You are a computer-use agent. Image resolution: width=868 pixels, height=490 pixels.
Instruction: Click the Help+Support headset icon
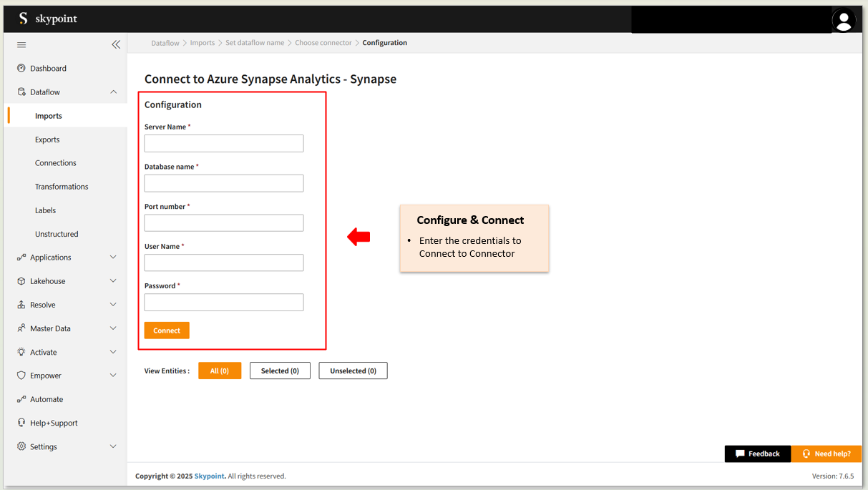21,423
